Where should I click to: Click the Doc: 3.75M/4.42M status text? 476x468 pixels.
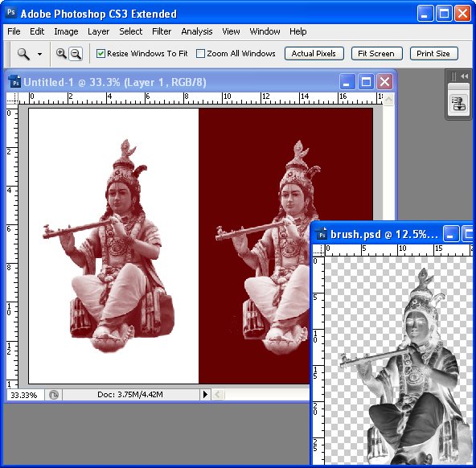(x=130, y=395)
